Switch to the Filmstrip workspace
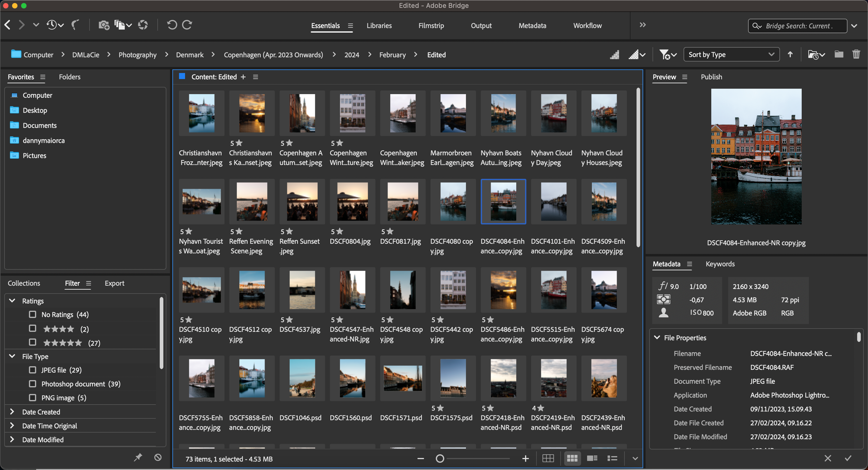 [x=431, y=25]
